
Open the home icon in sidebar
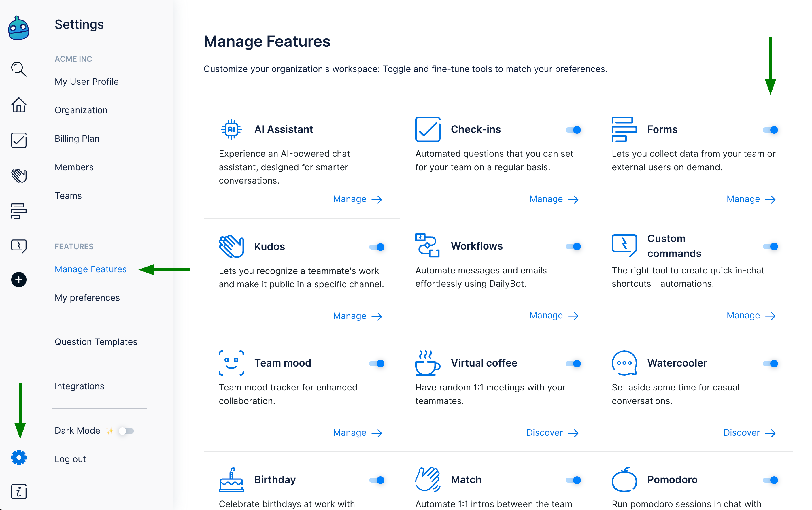tap(18, 105)
